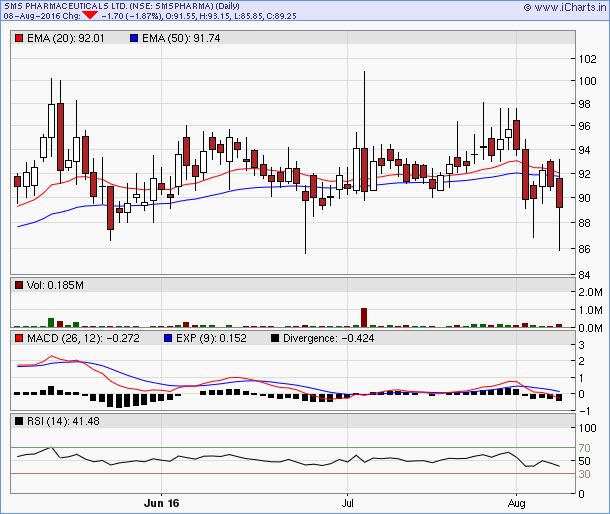
Task: Click the red EMA (20) legend swatch
Action: [19, 38]
